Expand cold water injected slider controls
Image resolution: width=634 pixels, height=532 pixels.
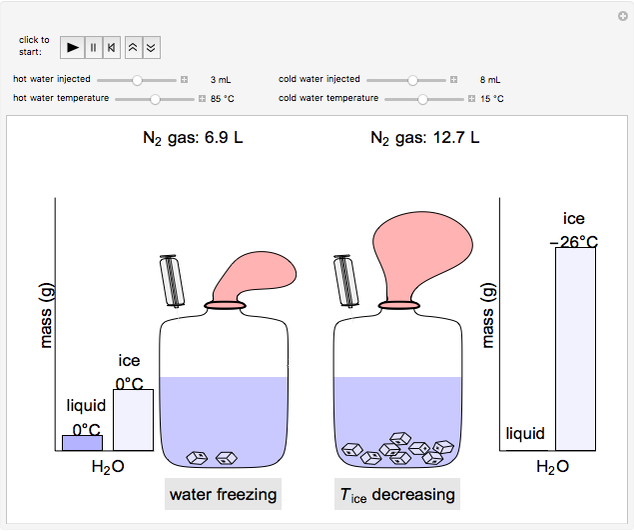454,79
